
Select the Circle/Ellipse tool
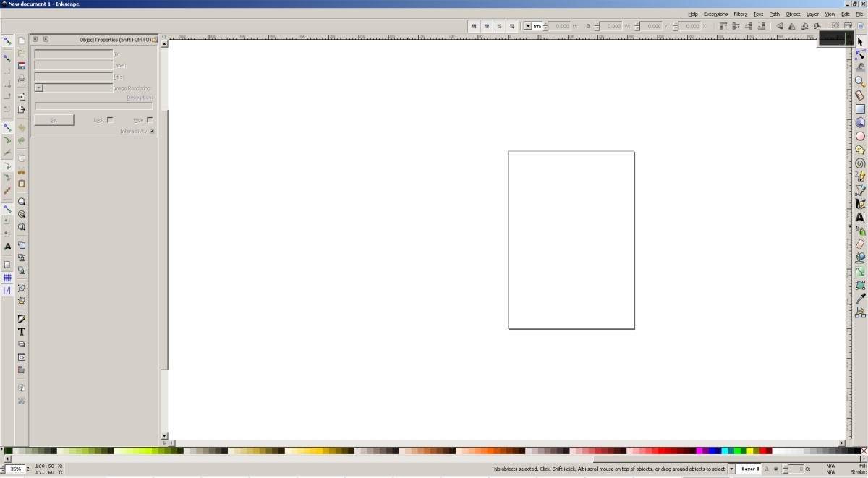click(860, 136)
